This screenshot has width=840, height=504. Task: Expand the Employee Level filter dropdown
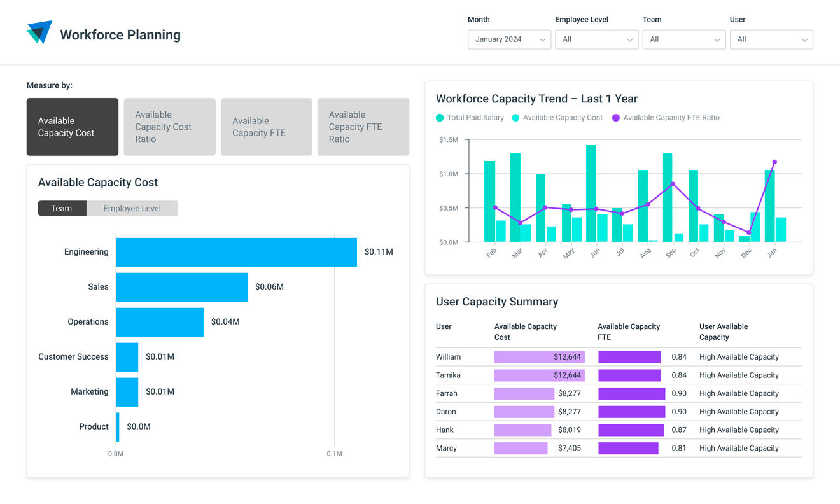pyautogui.click(x=596, y=39)
